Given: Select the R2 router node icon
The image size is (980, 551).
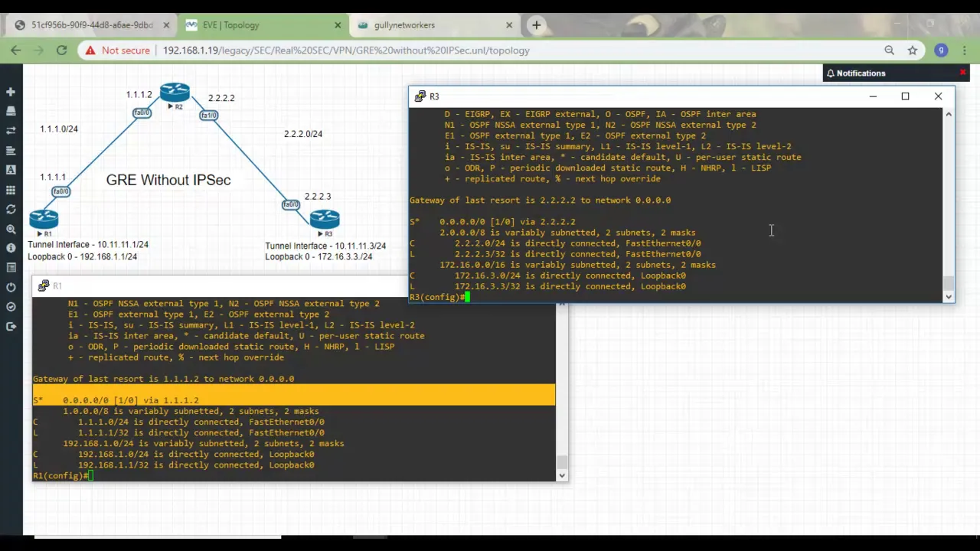Looking at the screenshot, I should (175, 93).
